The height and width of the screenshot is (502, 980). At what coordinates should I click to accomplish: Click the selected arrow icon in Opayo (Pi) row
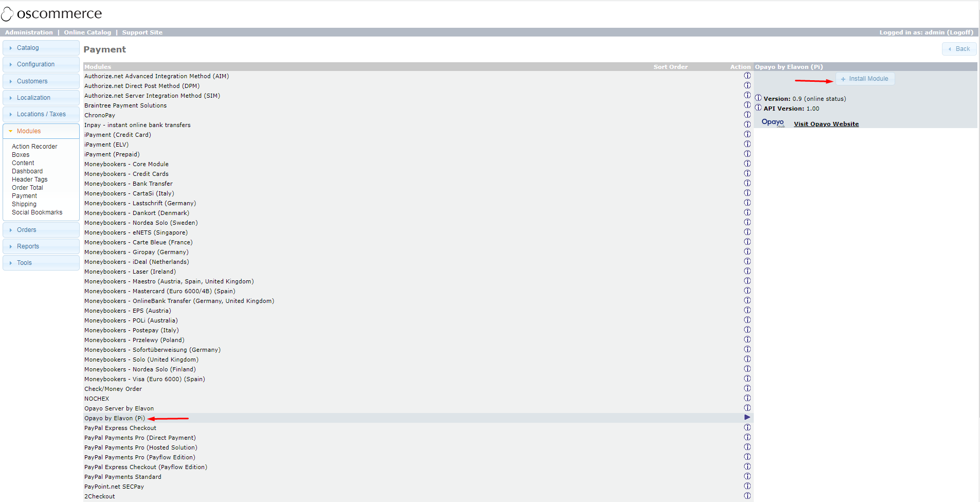coord(747,418)
